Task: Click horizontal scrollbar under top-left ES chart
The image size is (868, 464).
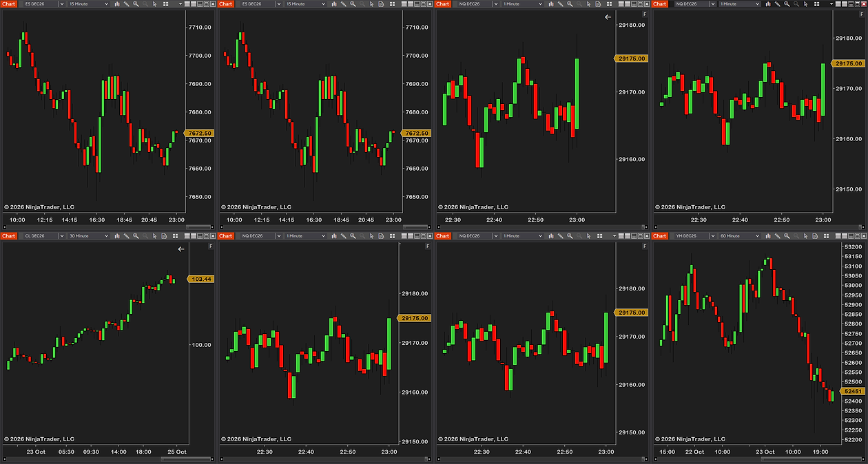Action: click(200, 226)
